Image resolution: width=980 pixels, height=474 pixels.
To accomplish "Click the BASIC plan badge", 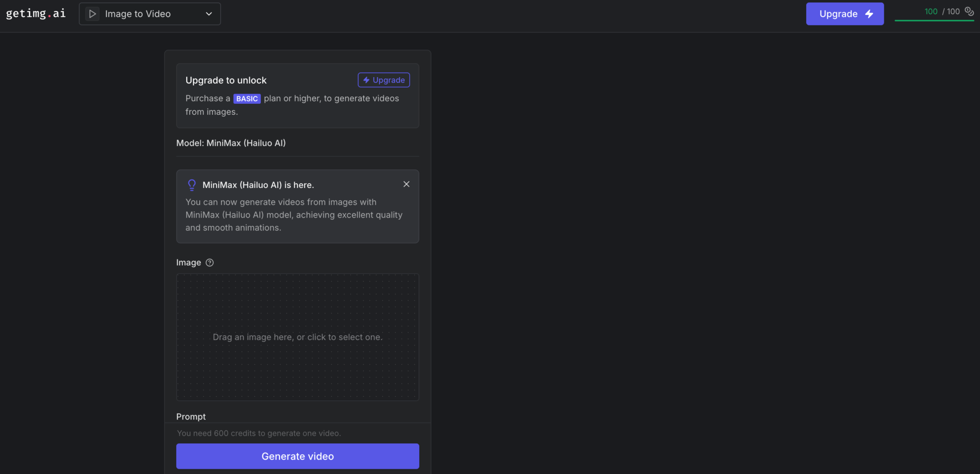I will pyautogui.click(x=247, y=99).
